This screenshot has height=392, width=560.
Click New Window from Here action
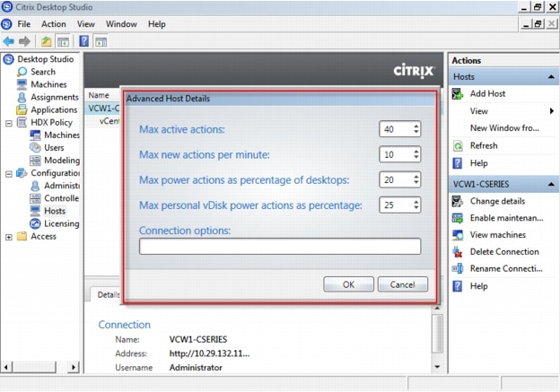504,128
